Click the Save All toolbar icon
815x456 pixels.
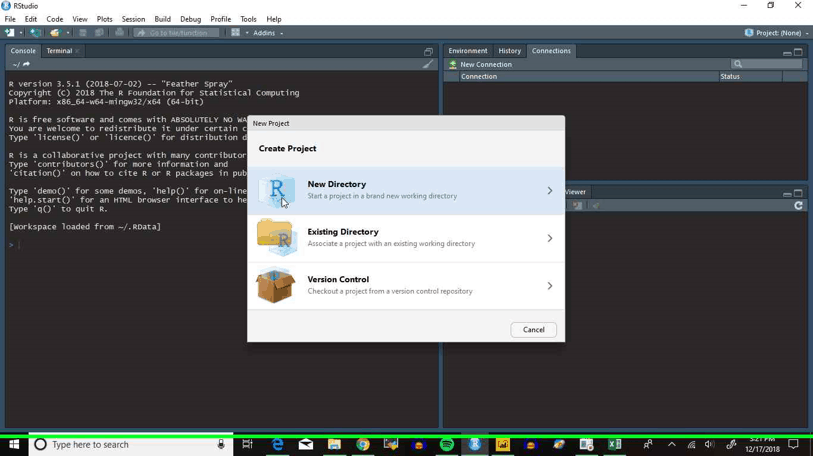(99, 33)
